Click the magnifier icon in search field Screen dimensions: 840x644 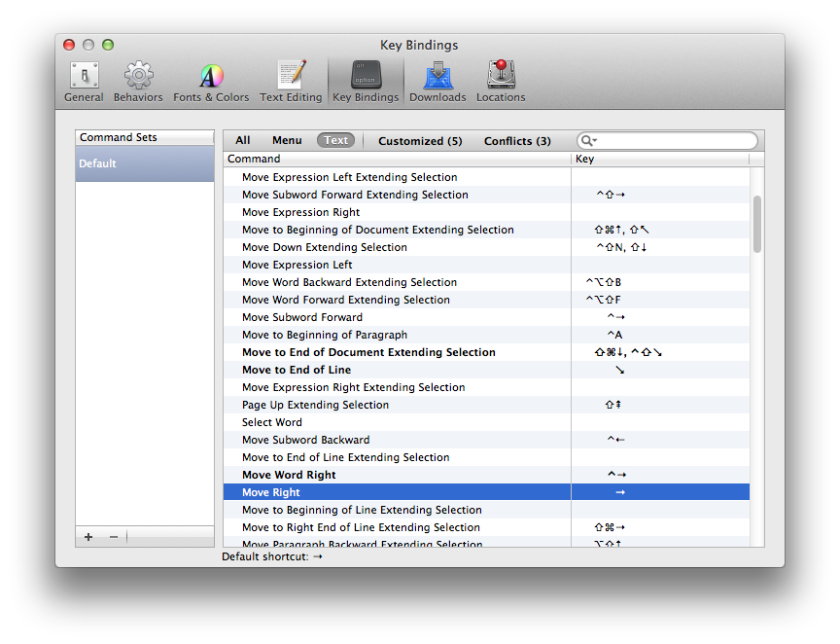click(x=588, y=141)
